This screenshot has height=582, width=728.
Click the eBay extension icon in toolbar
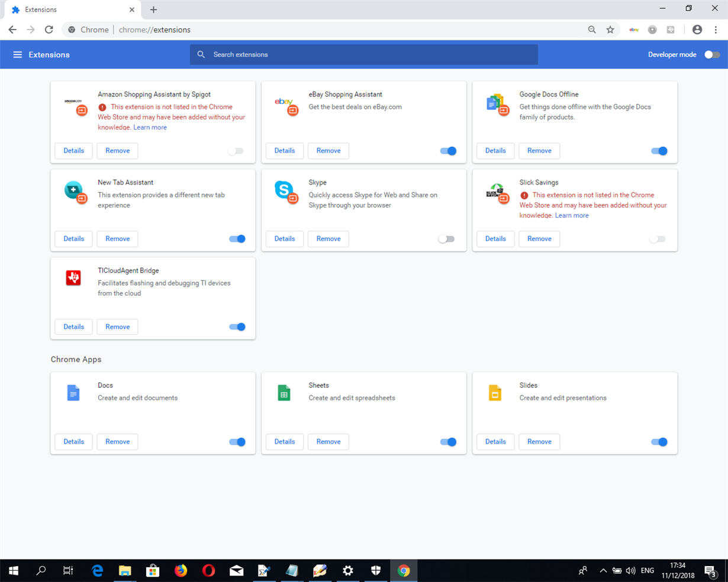(x=634, y=30)
